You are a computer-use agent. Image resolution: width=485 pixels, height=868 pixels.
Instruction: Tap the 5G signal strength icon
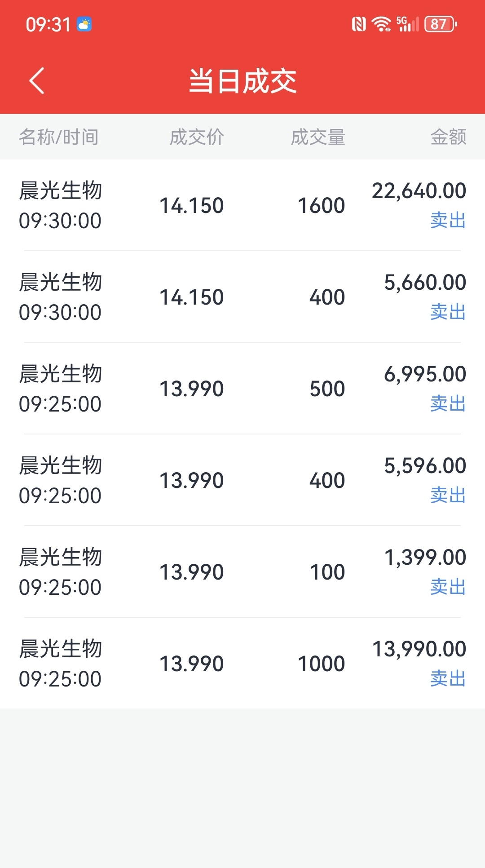407,24
